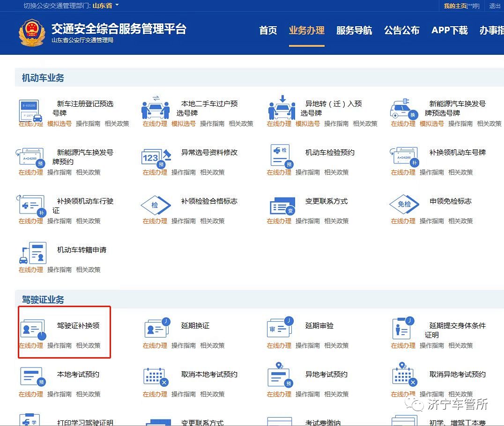Click 在线办理 under 驾驶证补换领
Viewport: 504px width, 426px height.
click(x=31, y=345)
